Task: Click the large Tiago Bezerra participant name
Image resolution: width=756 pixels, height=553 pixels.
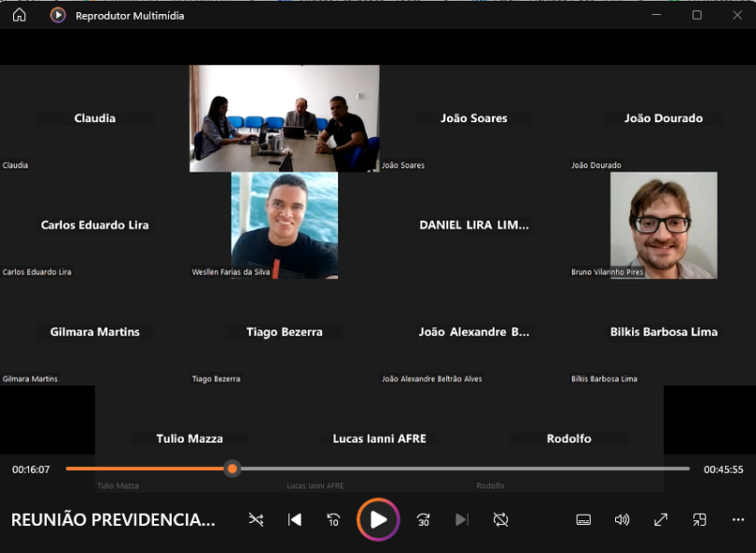Action: [285, 332]
